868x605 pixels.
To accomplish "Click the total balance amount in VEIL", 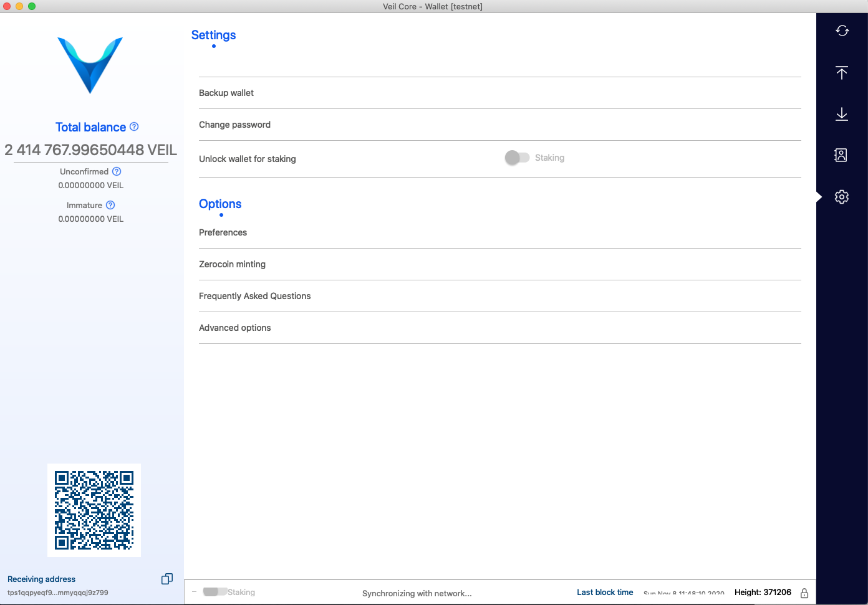I will tap(91, 150).
